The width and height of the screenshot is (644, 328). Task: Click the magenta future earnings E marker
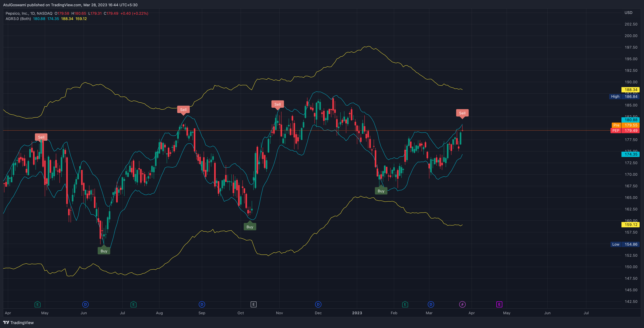click(499, 304)
